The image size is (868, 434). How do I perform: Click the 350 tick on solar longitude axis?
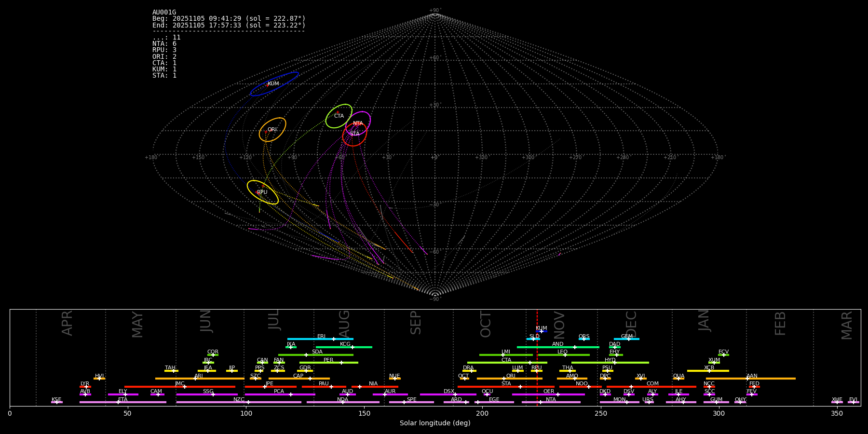(x=837, y=413)
